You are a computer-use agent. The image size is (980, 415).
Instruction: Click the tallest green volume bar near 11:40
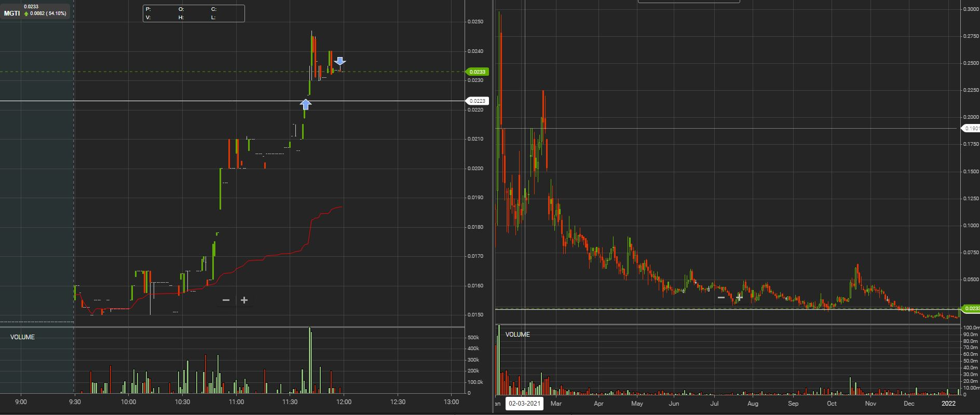point(309,360)
